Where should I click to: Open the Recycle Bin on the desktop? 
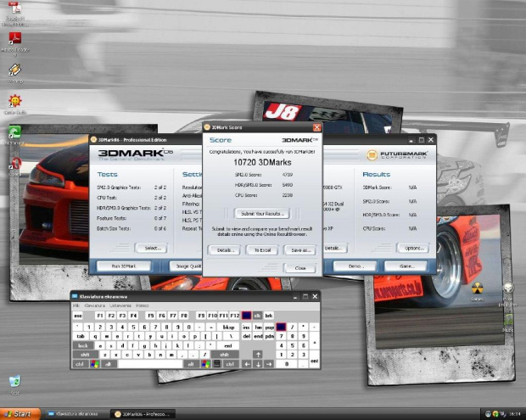[x=14, y=382]
